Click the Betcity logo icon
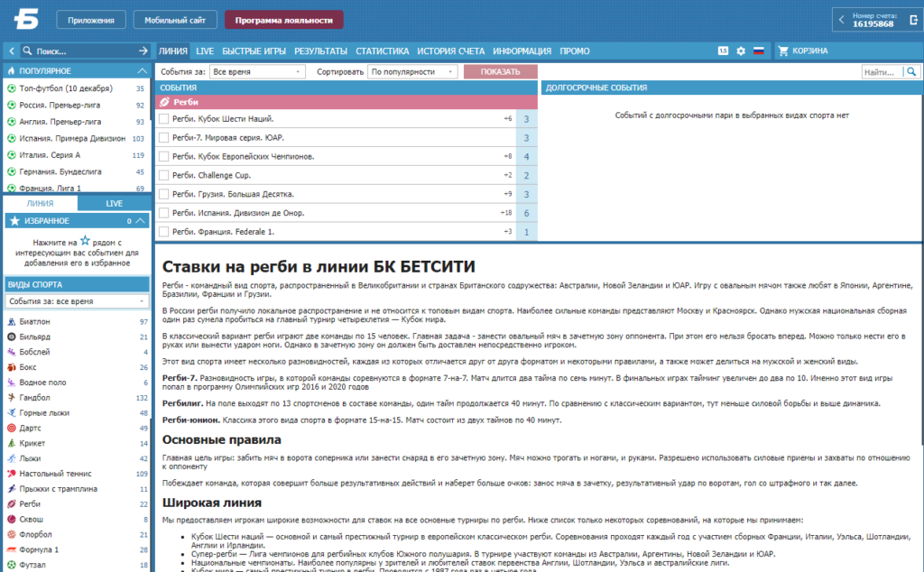924x572 pixels. coord(26,20)
